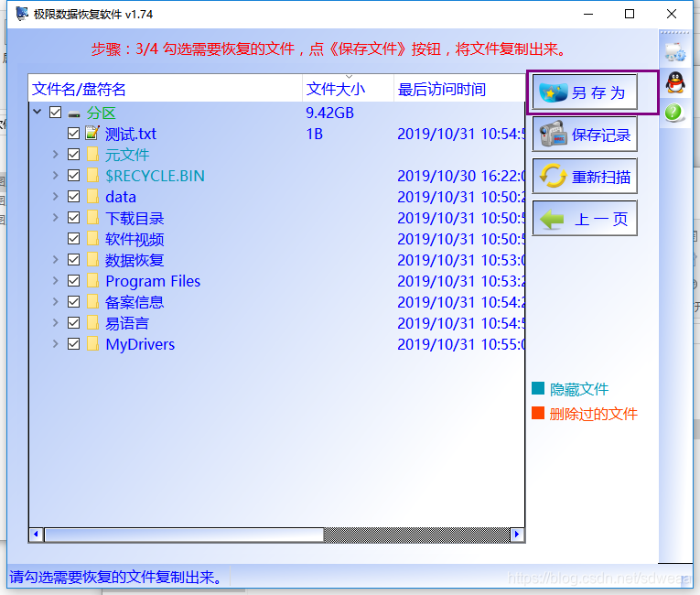The width and height of the screenshot is (700, 595).
Task: Expand the $RECYCLE.BIN folder
Action: coord(55,175)
